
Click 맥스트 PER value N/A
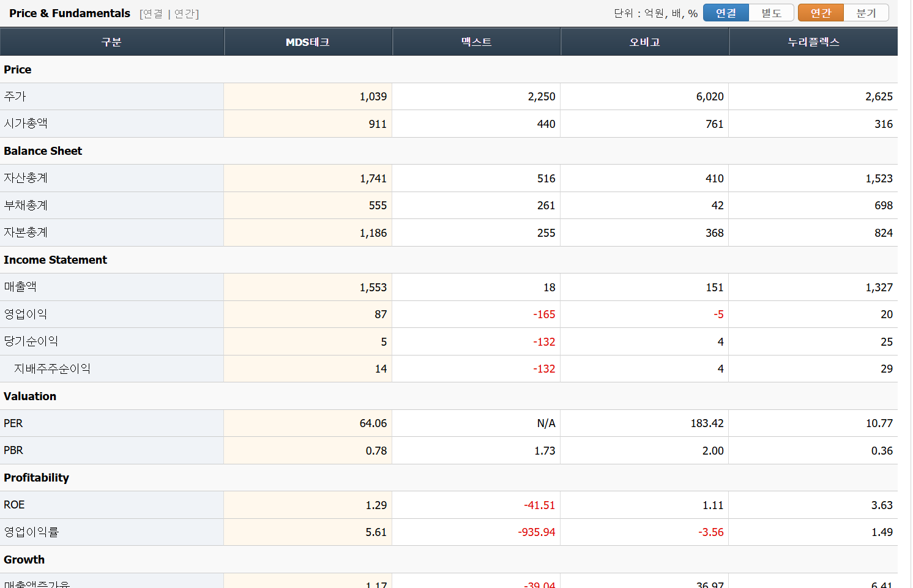[546, 423]
